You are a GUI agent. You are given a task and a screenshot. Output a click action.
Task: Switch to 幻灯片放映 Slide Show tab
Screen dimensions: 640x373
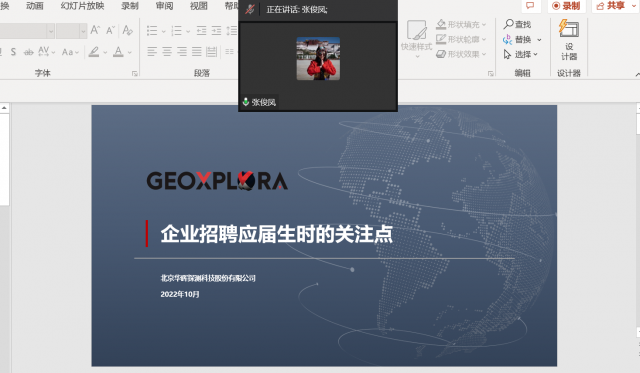click(82, 6)
